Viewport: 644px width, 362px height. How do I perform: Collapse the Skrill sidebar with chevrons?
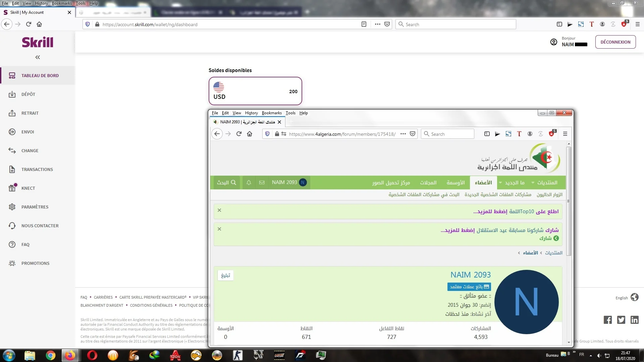pyautogui.click(x=38, y=57)
